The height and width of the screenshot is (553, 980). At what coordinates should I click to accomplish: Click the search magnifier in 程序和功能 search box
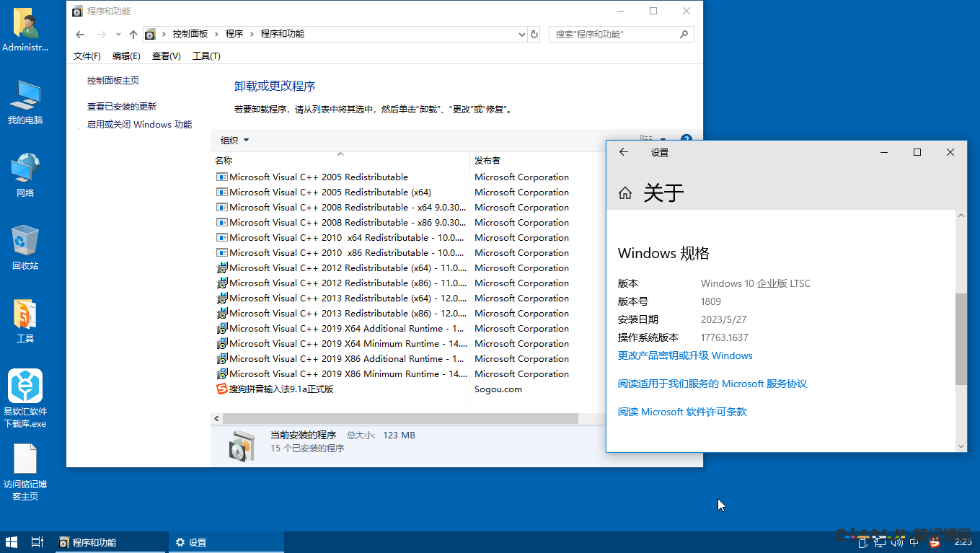pyautogui.click(x=684, y=34)
